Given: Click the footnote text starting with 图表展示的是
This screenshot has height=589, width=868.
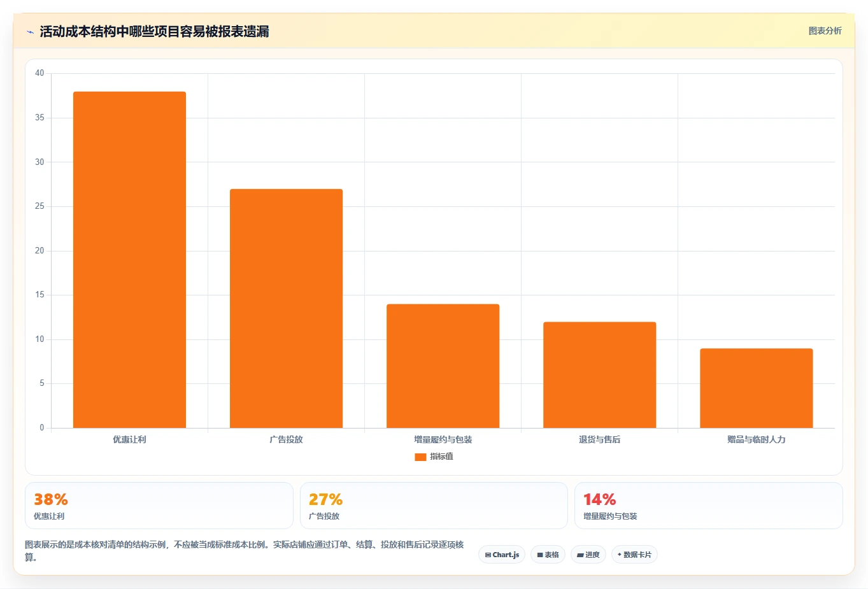Looking at the screenshot, I should [x=245, y=551].
